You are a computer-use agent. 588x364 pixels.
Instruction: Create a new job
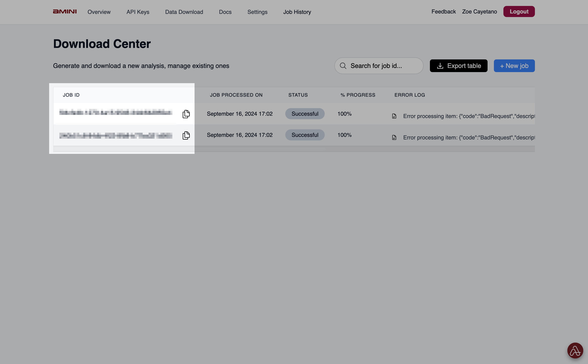point(514,66)
